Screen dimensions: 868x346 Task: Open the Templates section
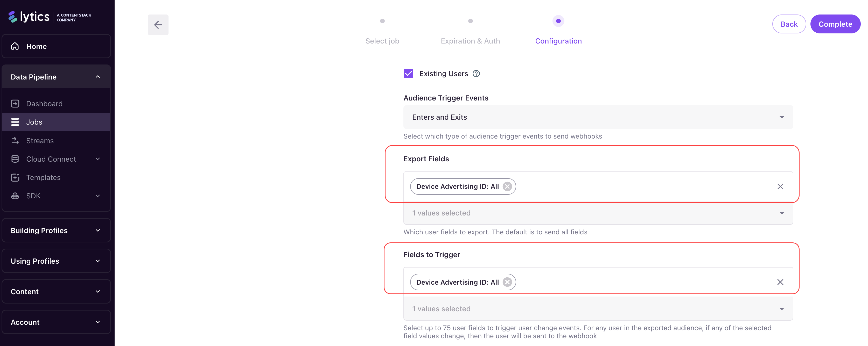(44, 177)
